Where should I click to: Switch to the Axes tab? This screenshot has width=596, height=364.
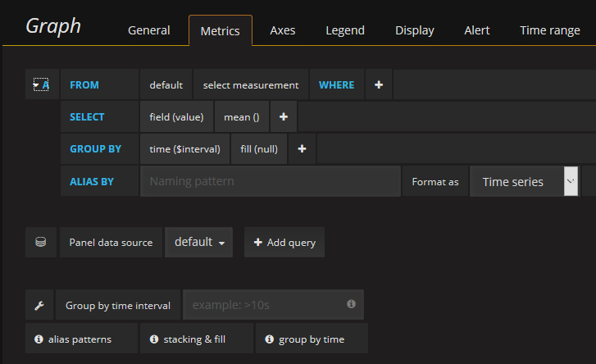coord(282,30)
